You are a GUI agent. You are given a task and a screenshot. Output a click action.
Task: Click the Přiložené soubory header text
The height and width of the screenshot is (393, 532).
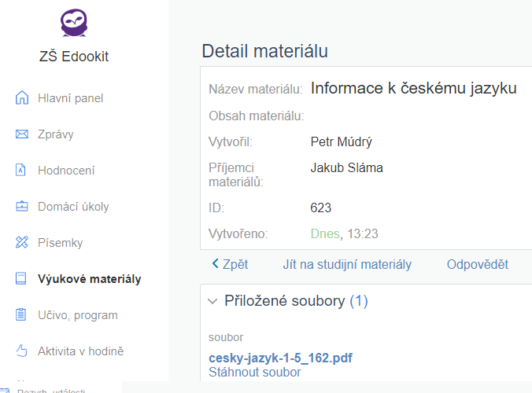284,301
